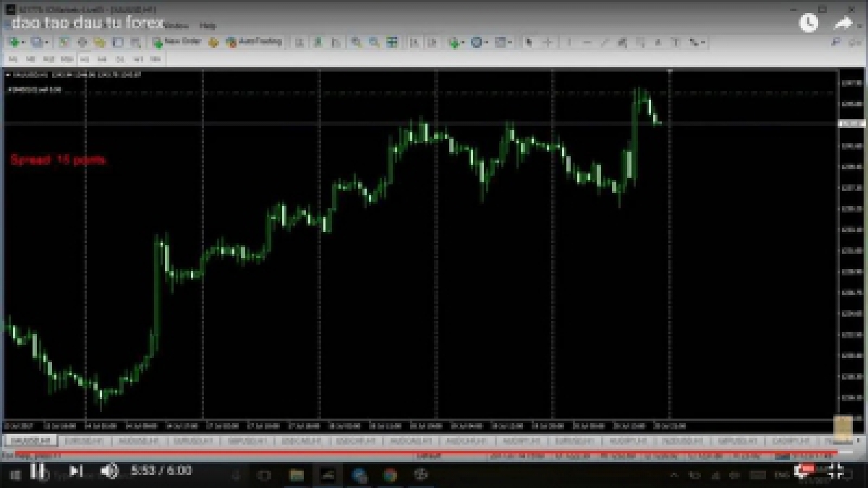Image resolution: width=868 pixels, height=488 pixels.
Task: Toggle AutoTrading on the toolbar
Action: 253,42
